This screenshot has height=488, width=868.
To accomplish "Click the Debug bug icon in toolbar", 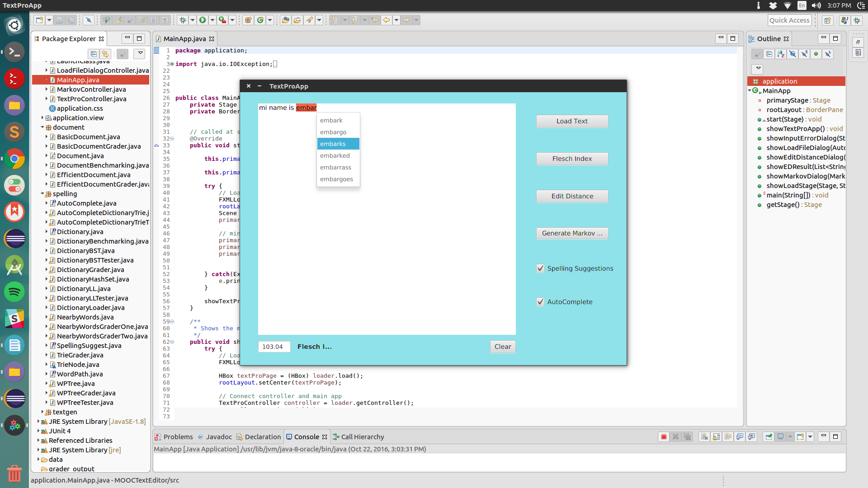I will pos(183,20).
